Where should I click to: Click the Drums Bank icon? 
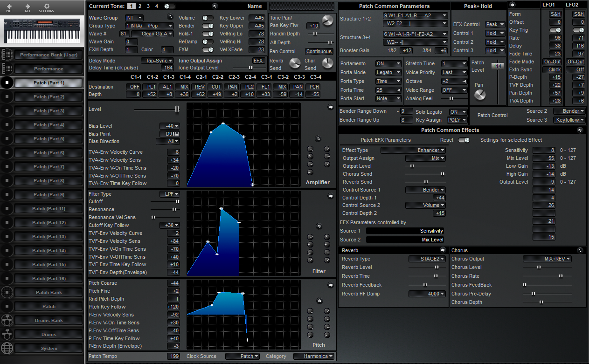[x=7, y=321]
